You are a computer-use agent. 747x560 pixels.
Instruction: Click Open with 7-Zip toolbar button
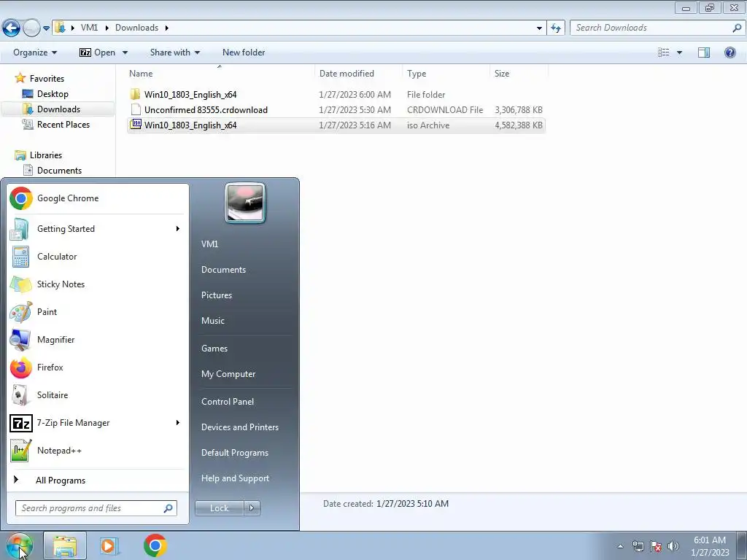[x=98, y=52]
